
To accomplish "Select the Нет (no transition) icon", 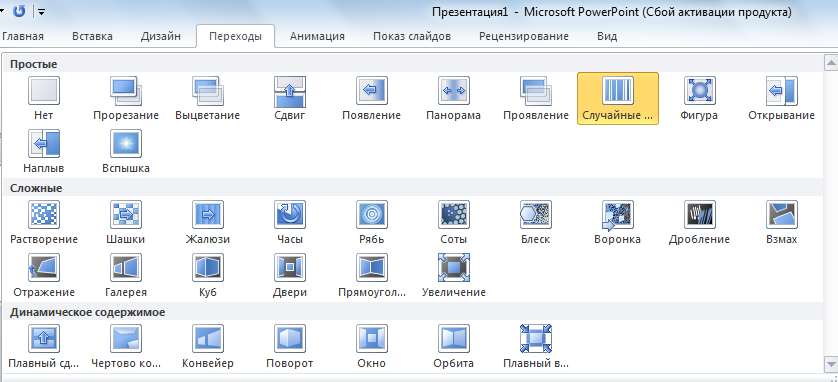I will pyautogui.click(x=44, y=98).
